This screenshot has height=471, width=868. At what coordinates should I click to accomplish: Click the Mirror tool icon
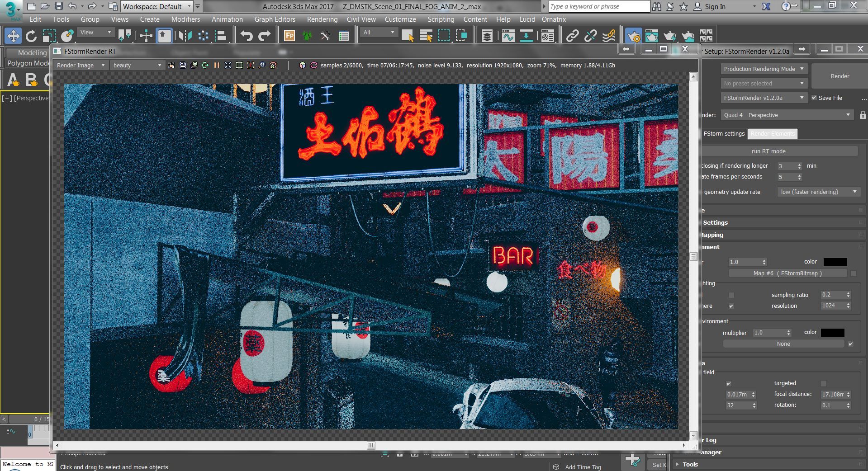tap(185, 36)
